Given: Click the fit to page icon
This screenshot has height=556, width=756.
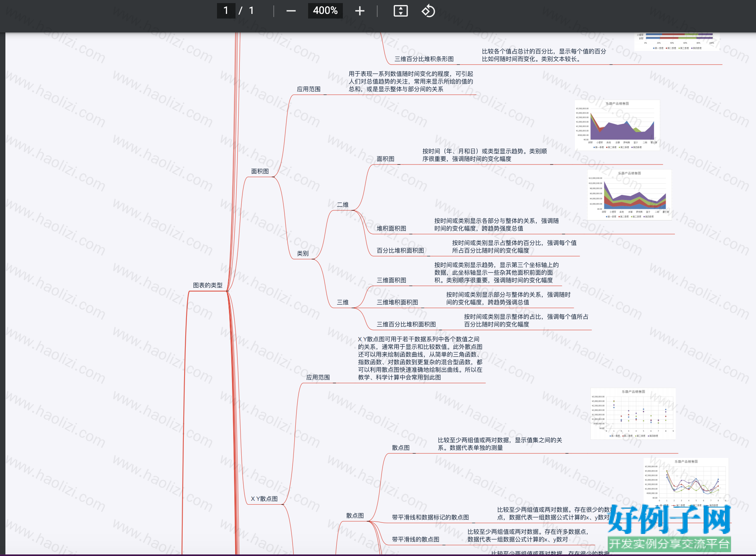Looking at the screenshot, I should pyautogui.click(x=400, y=11).
